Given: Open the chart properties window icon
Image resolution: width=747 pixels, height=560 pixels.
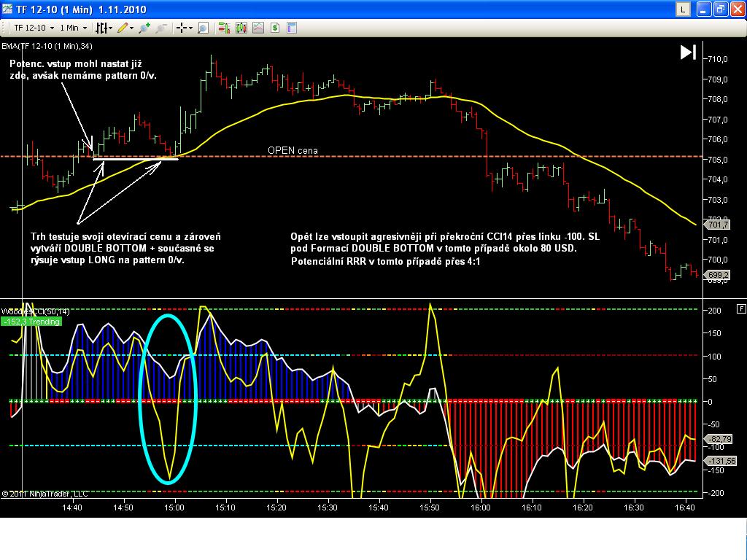Looking at the screenshot, I should (x=292, y=28).
